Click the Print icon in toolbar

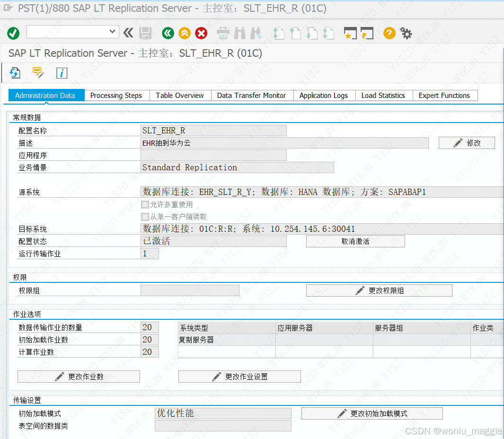[x=222, y=33]
